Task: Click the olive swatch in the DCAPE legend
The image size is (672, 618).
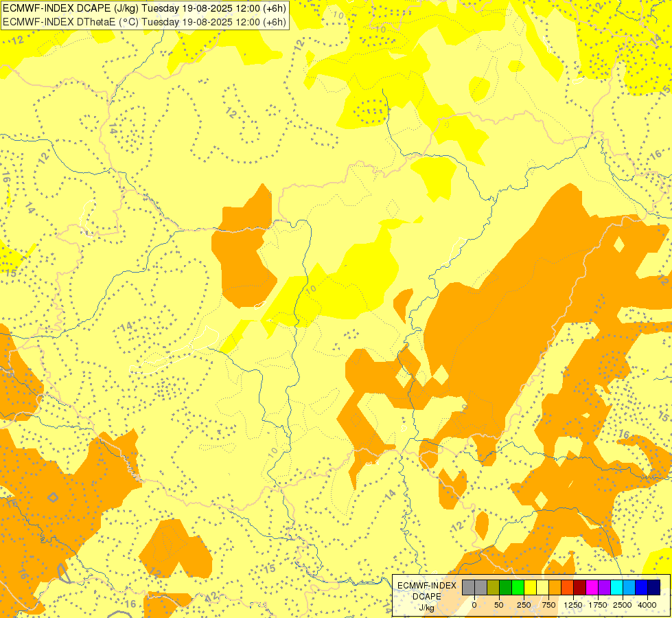Action: click(x=494, y=588)
